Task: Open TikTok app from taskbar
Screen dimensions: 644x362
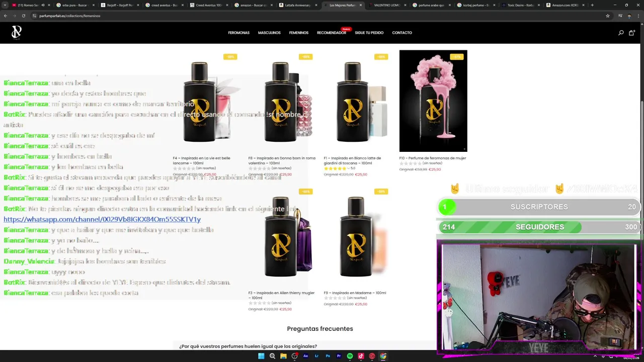Action: [x=361, y=356]
